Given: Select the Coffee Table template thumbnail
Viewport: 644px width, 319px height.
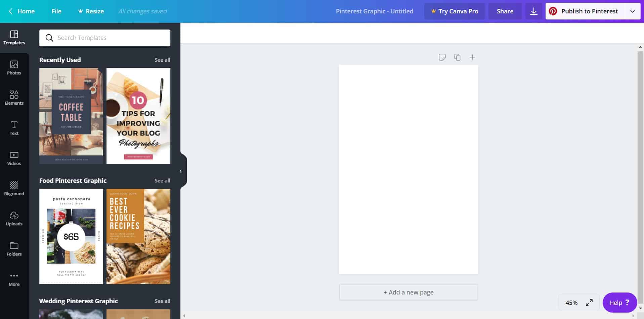Looking at the screenshot, I should [71, 116].
